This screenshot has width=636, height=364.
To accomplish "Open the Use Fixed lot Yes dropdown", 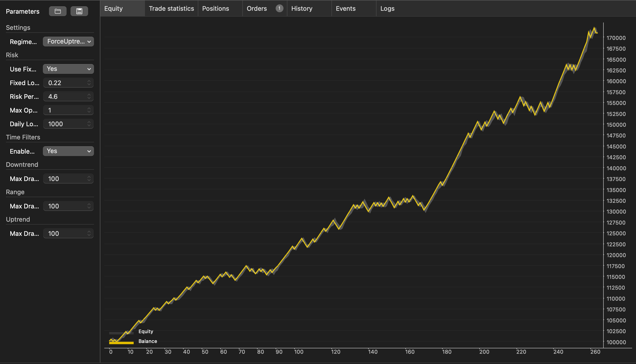I will click(68, 69).
